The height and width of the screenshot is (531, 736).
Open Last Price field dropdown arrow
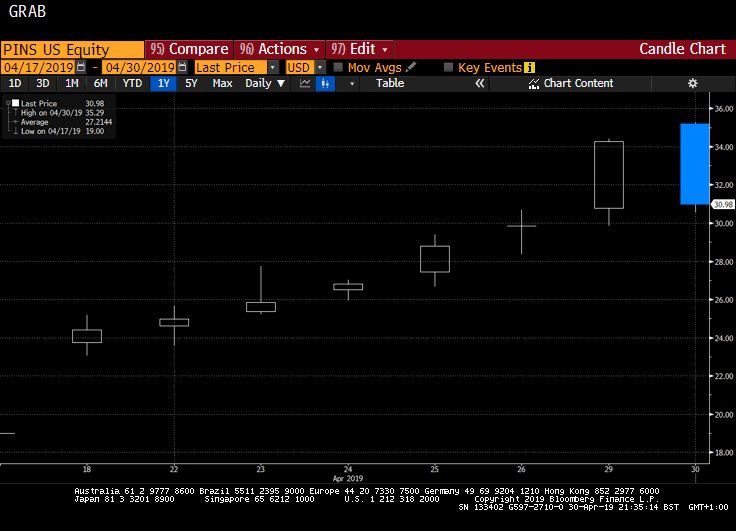click(x=273, y=68)
